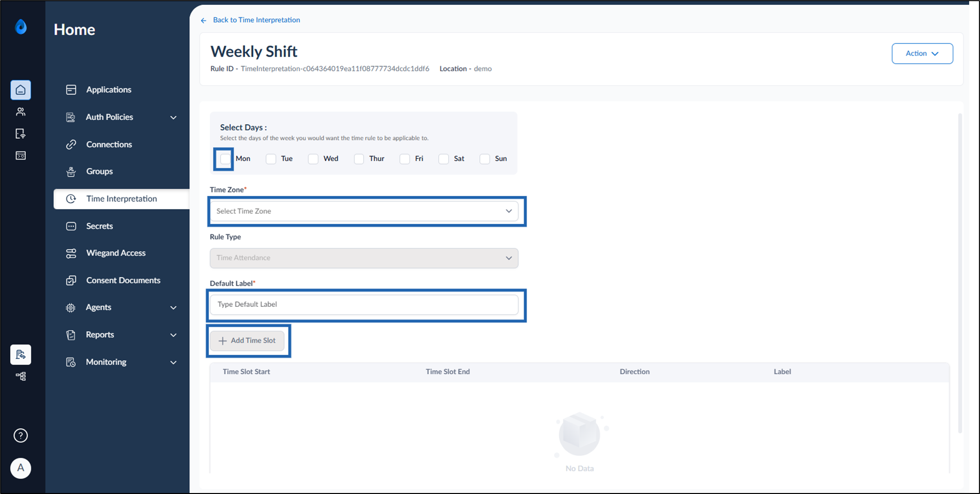Image resolution: width=980 pixels, height=494 pixels.
Task: Open the Secrets menu item
Action: point(99,226)
